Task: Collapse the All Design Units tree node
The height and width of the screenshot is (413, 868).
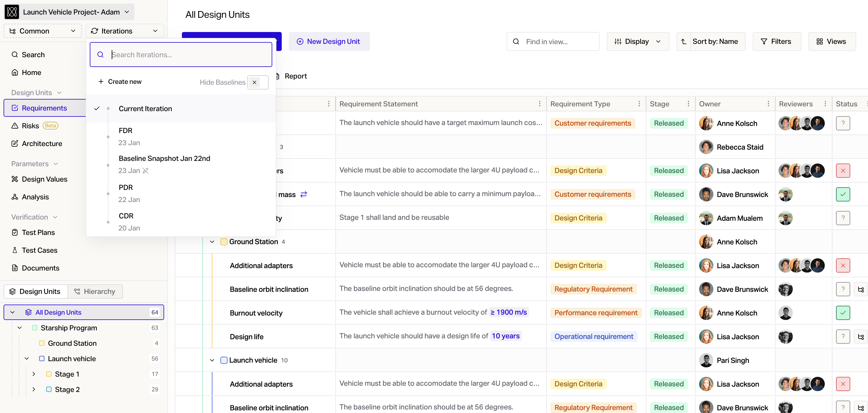Action: click(12, 312)
